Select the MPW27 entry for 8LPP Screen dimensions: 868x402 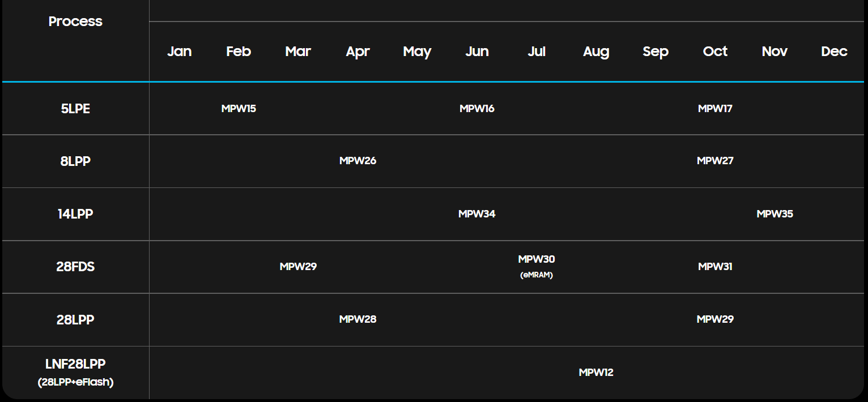click(715, 161)
